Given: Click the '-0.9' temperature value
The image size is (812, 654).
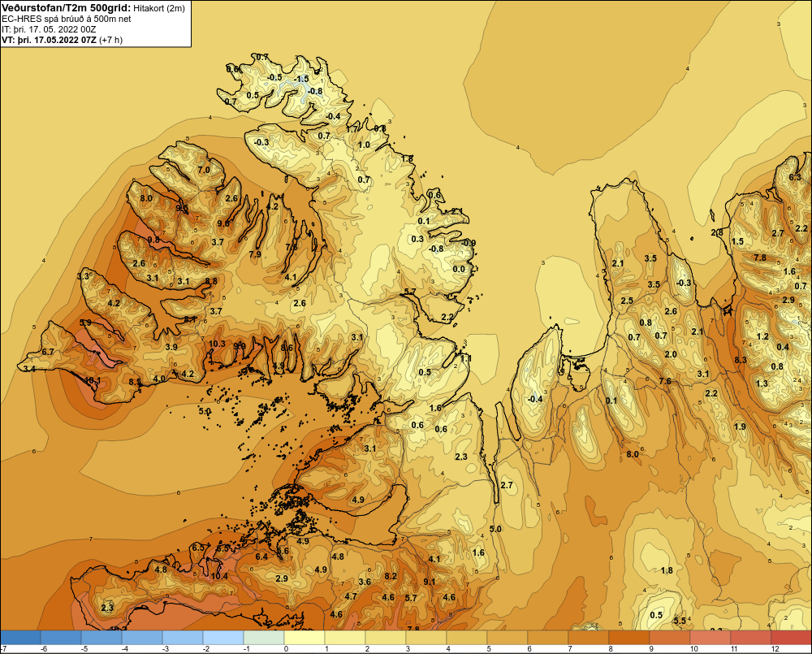Looking at the screenshot, I should [469, 243].
